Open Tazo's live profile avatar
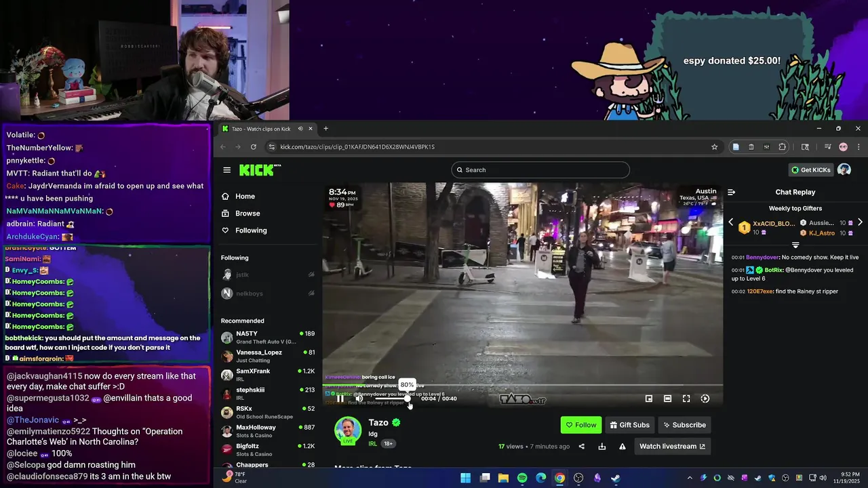The image size is (868, 488). [x=348, y=430]
